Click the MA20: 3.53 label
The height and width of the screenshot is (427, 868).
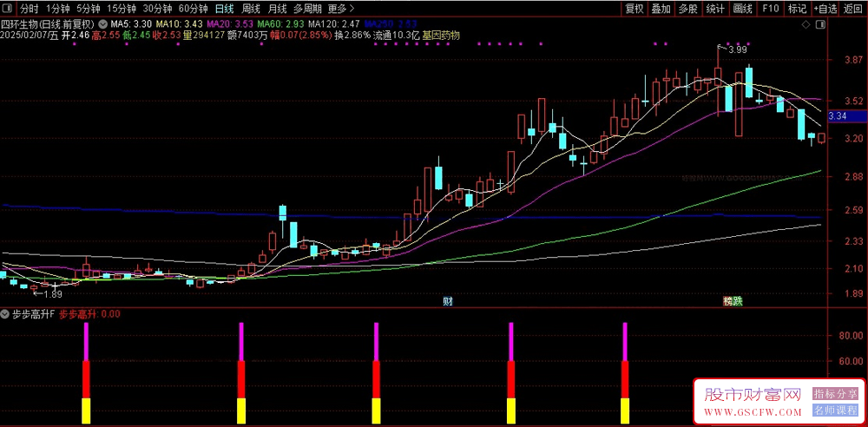(x=230, y=24)
